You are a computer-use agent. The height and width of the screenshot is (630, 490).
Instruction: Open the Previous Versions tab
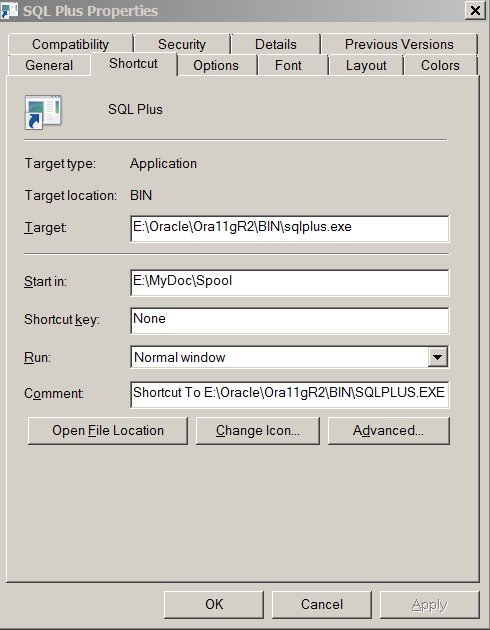[x=399, y=44]
